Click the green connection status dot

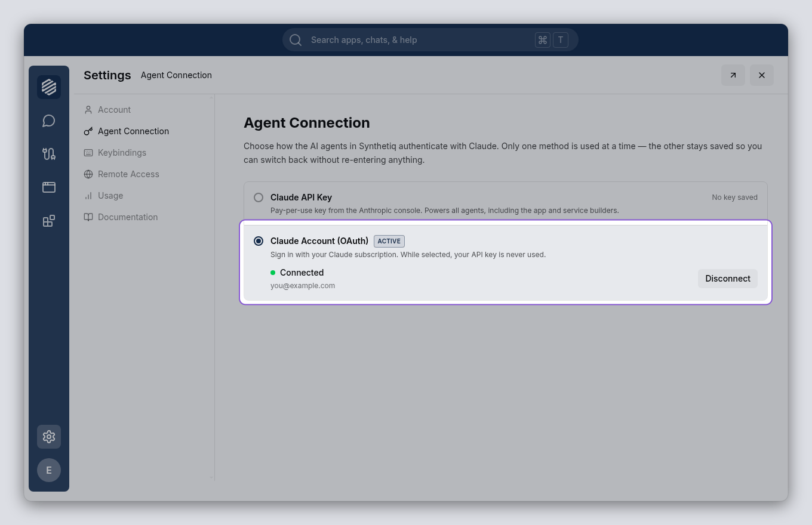(273, 273)
